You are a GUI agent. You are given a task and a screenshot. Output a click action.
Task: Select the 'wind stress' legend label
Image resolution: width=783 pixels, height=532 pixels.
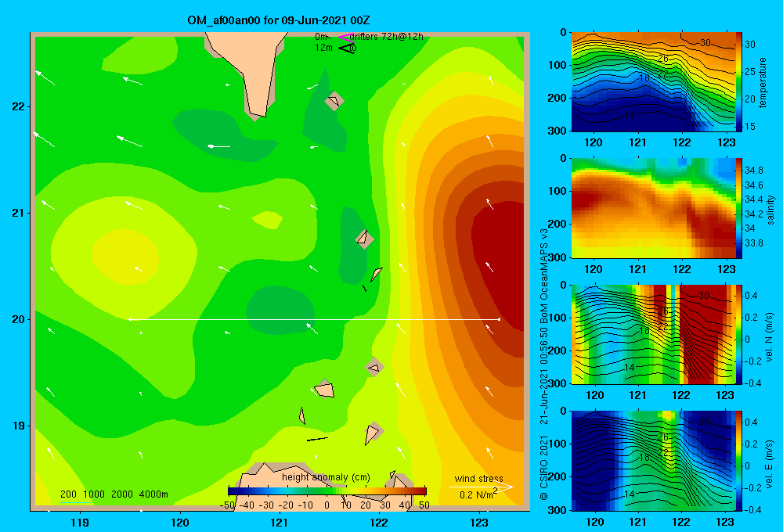tap(479, 478)
